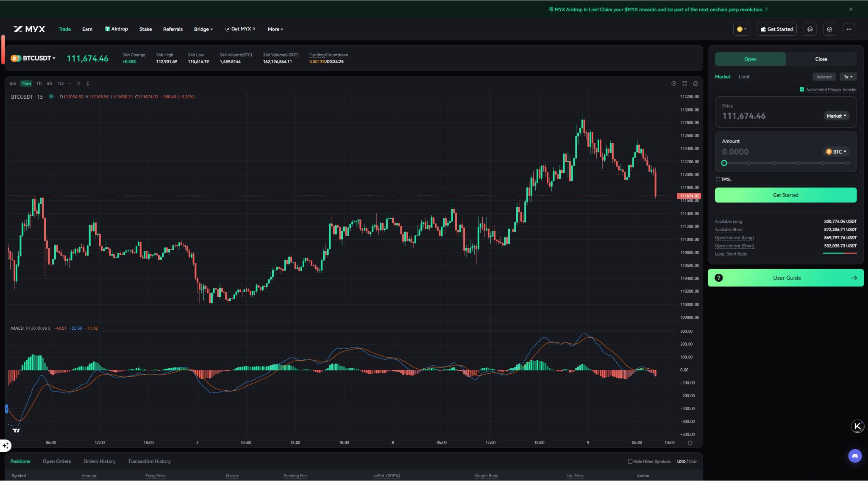Enter fullscreen chart mode
The image size is (868, 481).
pyautogui.click(x=684, y=83)
